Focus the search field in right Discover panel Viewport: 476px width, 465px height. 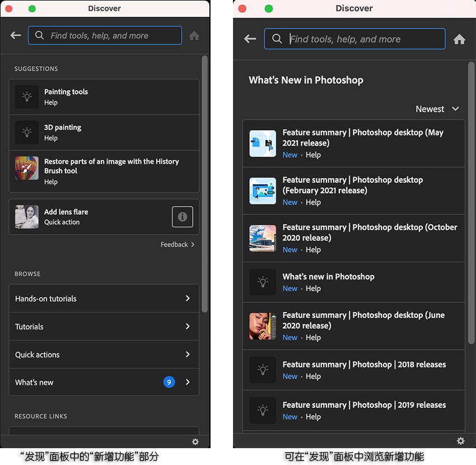point(354,39)
